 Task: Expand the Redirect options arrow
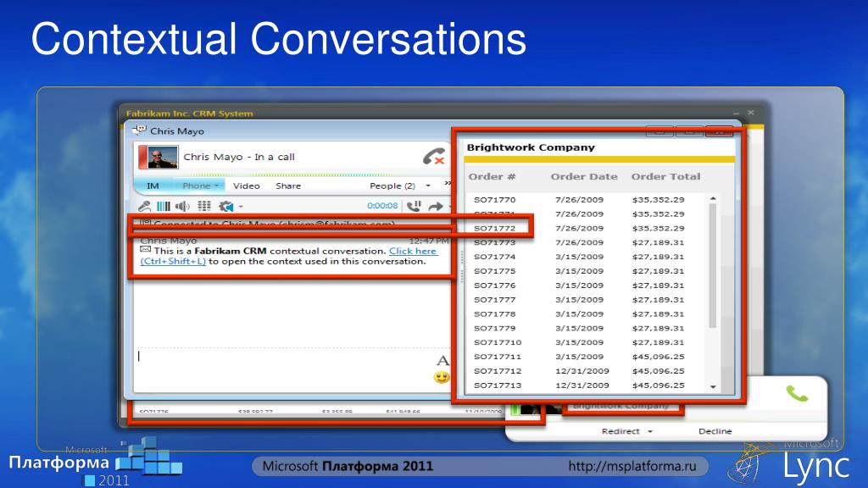(650, 431)
